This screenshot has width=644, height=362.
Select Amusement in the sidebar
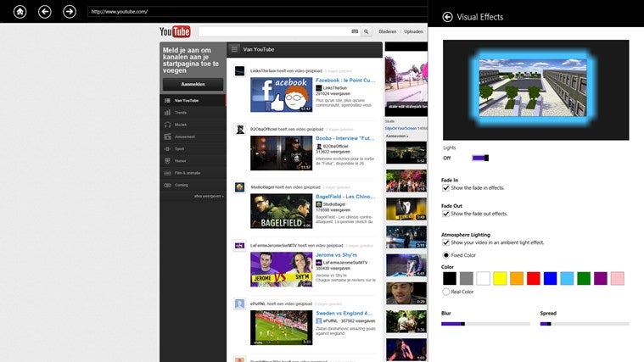(x=193, y=136)
